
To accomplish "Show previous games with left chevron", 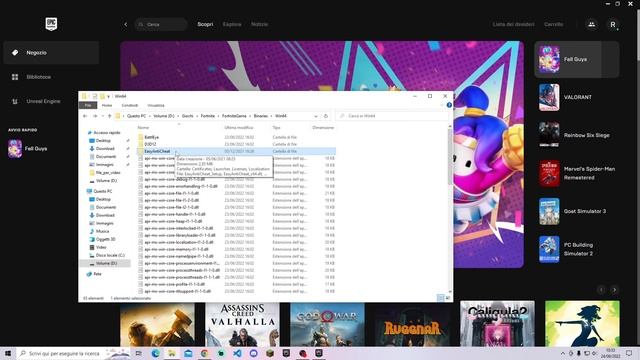I will (x=601, y=290).
